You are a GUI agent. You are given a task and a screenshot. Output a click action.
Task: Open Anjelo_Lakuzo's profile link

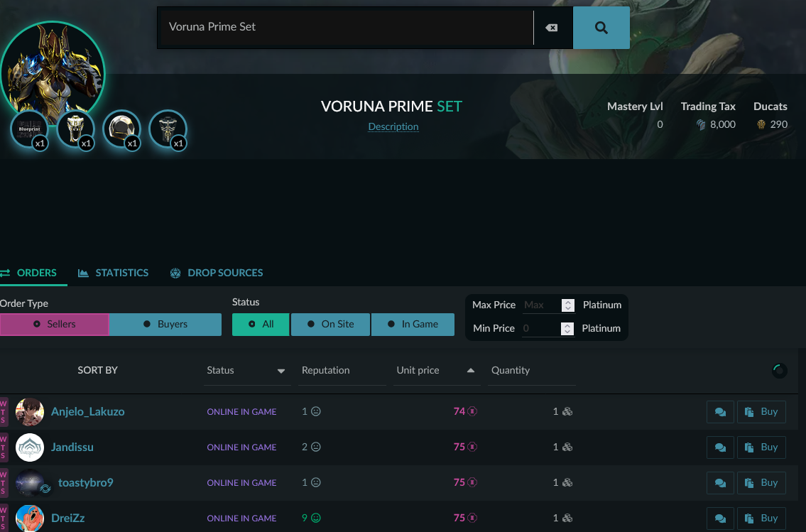87,412
